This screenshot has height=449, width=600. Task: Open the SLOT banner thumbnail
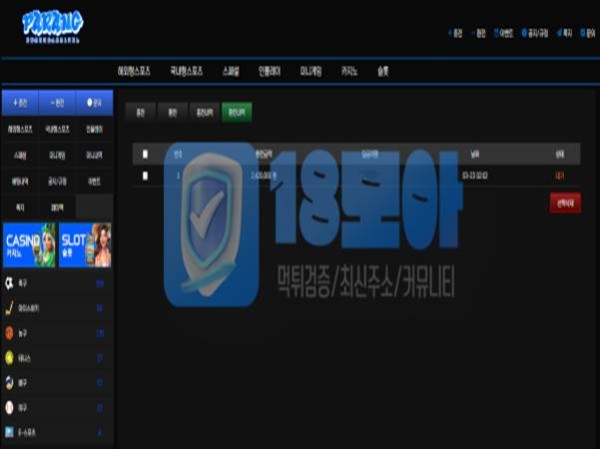(x=85, y=245)
